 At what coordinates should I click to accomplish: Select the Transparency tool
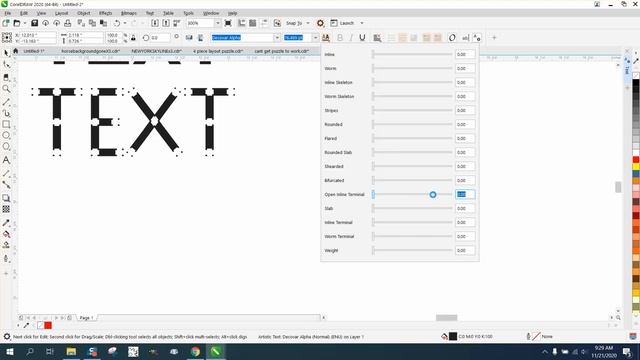(x=6, y=209)
